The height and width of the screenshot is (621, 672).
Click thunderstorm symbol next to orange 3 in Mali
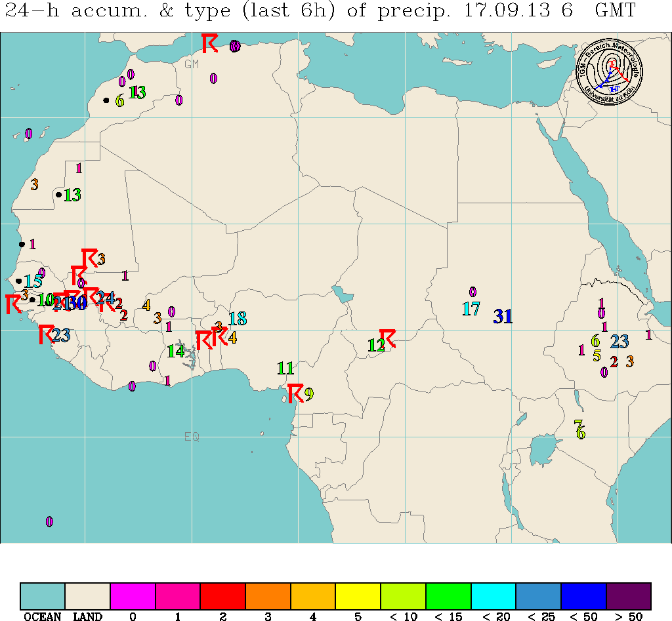pos(89,258)
